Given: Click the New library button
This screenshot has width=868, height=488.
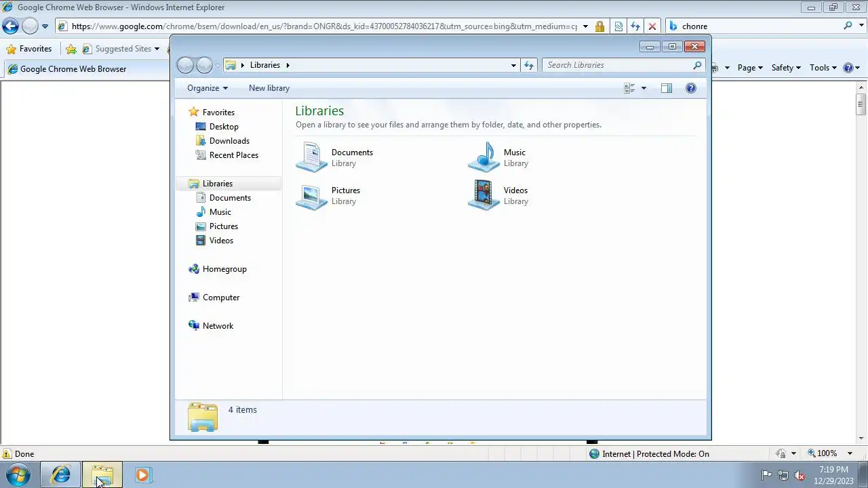Looking at the screenshot, I should point(269,88).
